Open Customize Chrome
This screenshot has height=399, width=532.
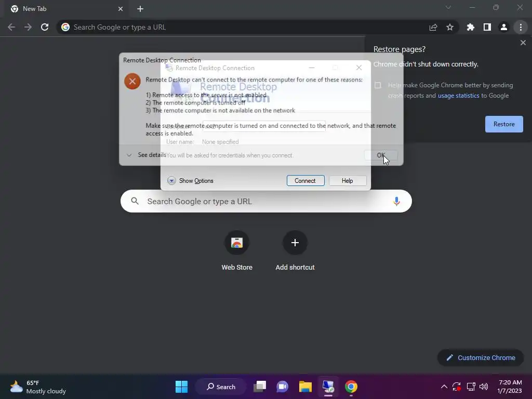pyautogui.click(x=481, y=357)
